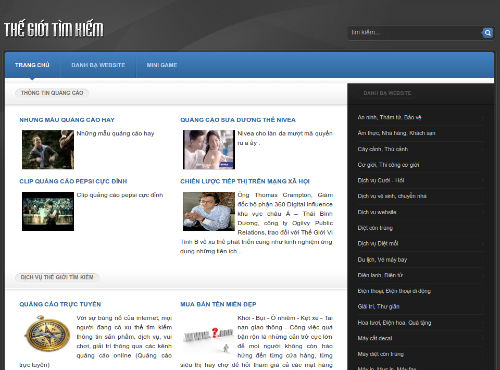This screenshot has width=500, height=370.
Task: Open Chiến Lược Tiếp Thị Trên Mạng Xã Hội
Action: pos(245,181)
